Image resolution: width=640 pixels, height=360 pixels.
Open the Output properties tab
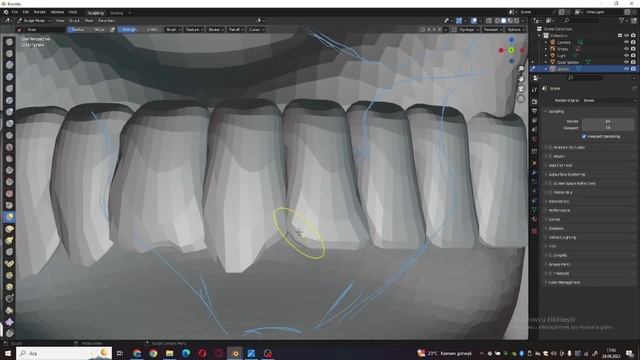coord(534,111)
